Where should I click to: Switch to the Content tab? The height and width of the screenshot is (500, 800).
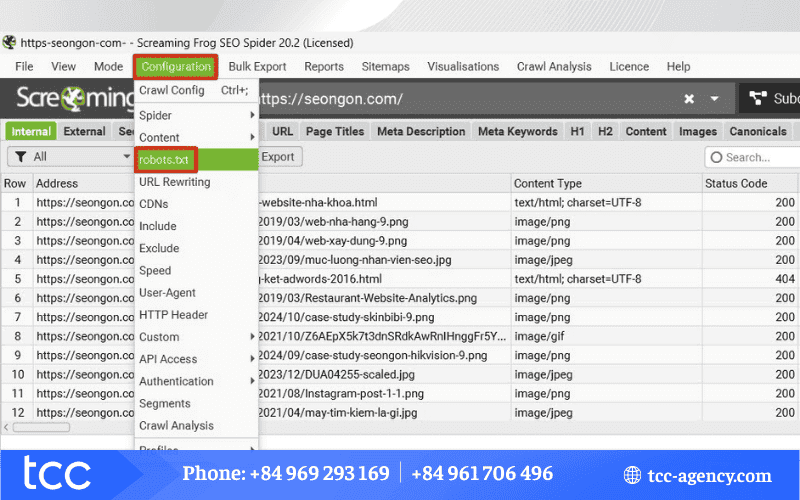pyautogui.click(x=646, y=131)
